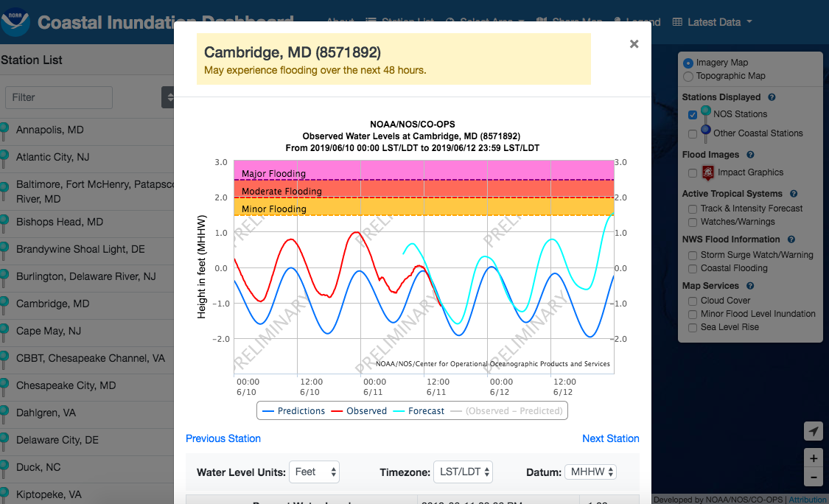Click the Impact Graphics flood icon
The width and height of the screenshot is (829, 504).
[x=708, y=173]
